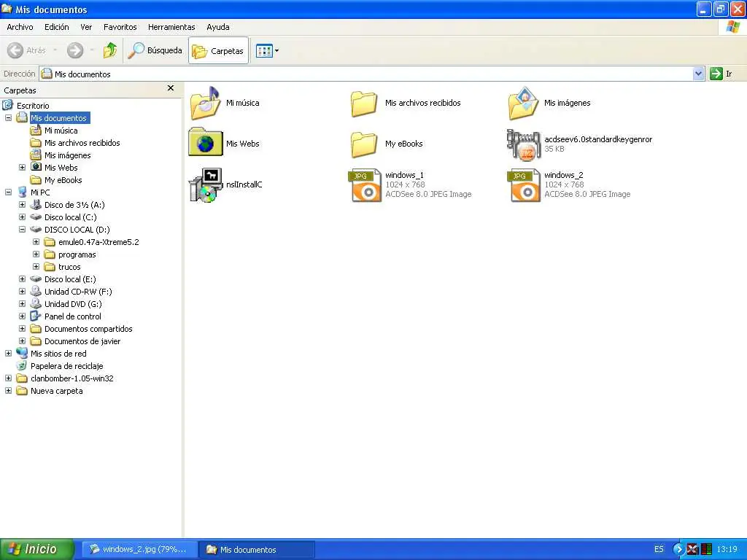
Task: Click ES language indicator in taskbar
Action: point(659,549)
